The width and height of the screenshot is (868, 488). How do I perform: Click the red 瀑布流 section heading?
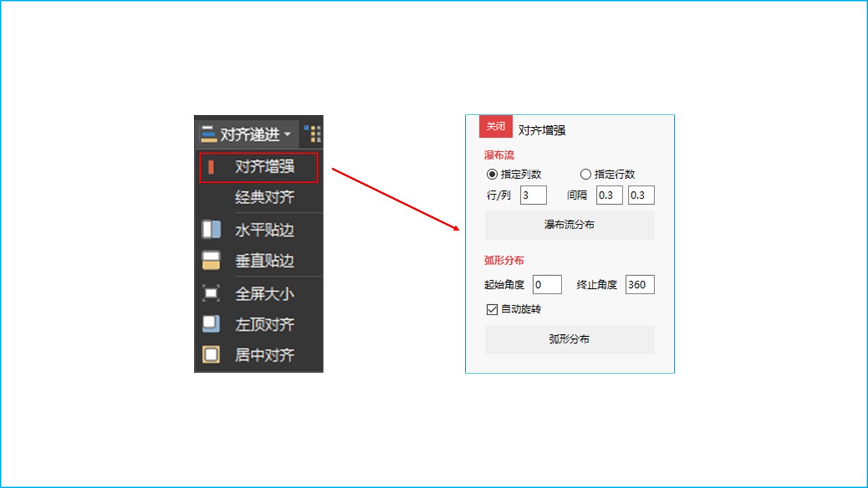499,156
